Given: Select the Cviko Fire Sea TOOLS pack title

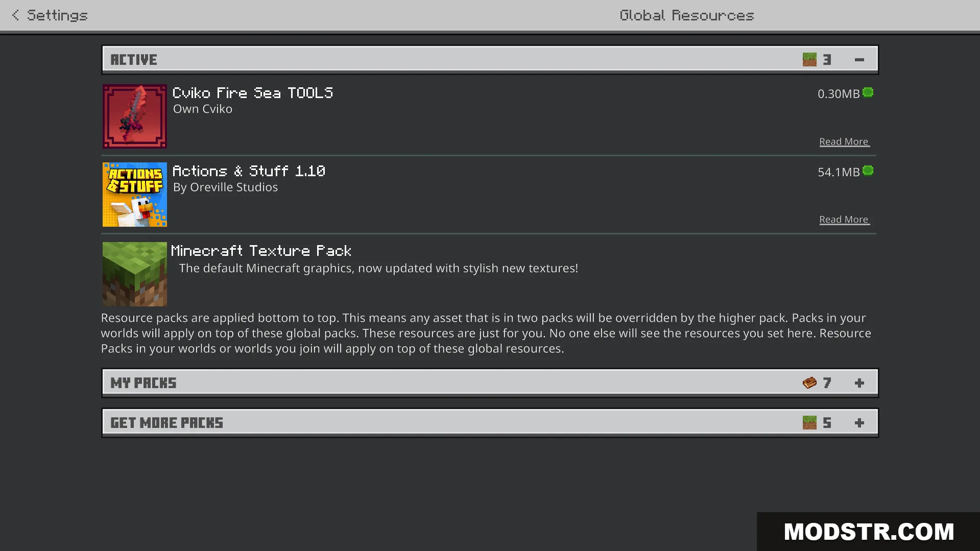Looking at the screenshot, I should pyautogui.click(x=253, y=93).
